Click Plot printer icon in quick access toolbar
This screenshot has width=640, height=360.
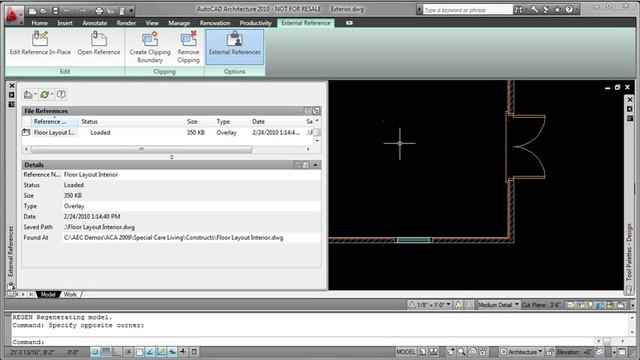click(99, 11)
